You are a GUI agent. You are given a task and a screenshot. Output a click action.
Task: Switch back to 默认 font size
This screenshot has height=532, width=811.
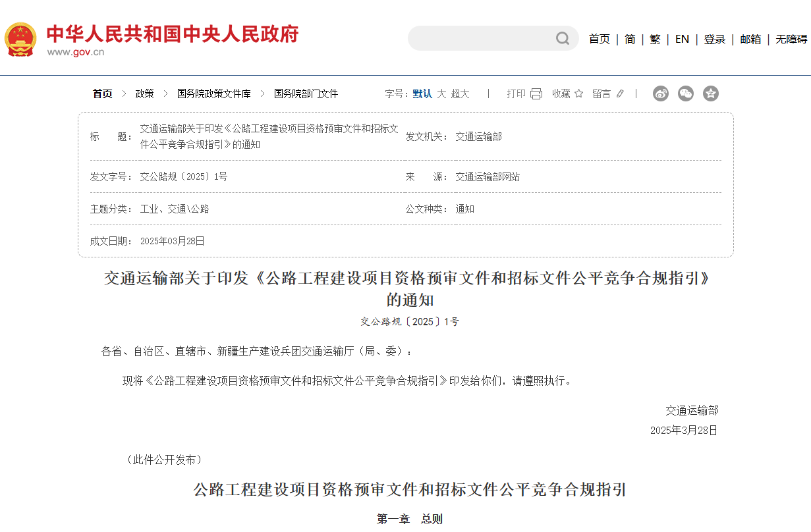[422, 93]
